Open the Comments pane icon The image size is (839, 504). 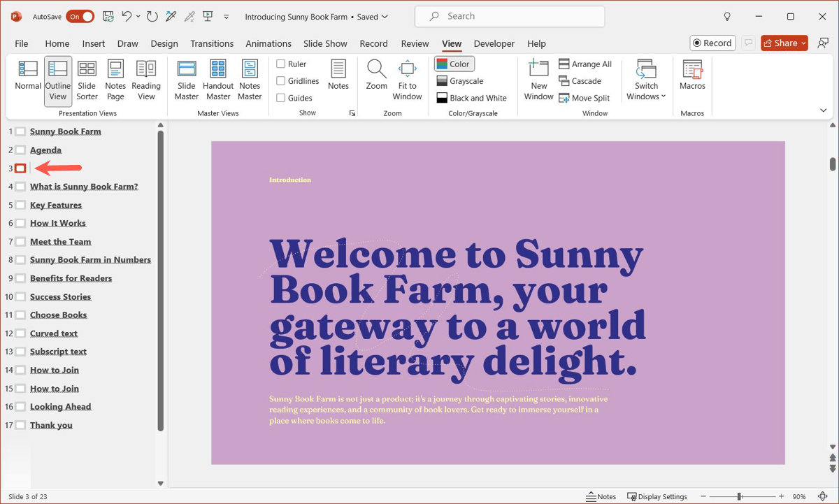click(x=748, y=43)
